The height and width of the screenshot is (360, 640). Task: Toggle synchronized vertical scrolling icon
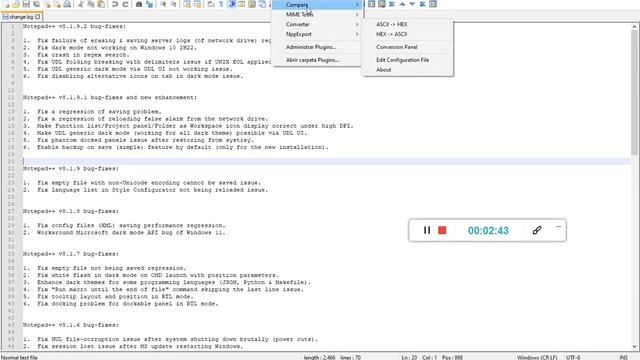[x=187, y=4]
